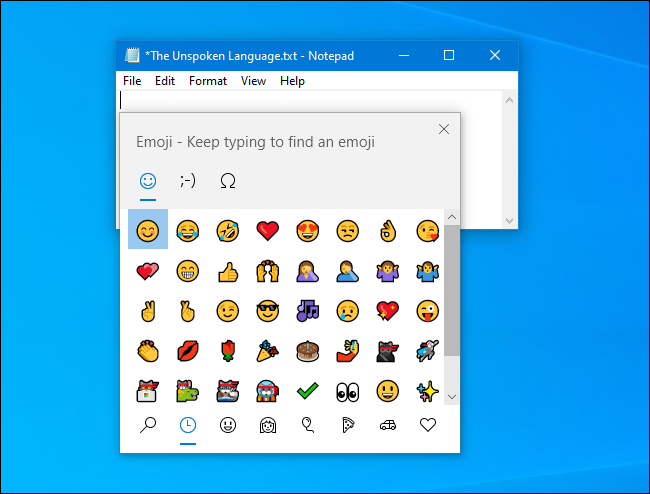
Task: Pick the victory peace hand emoji
Action: [x=148, y=311]
